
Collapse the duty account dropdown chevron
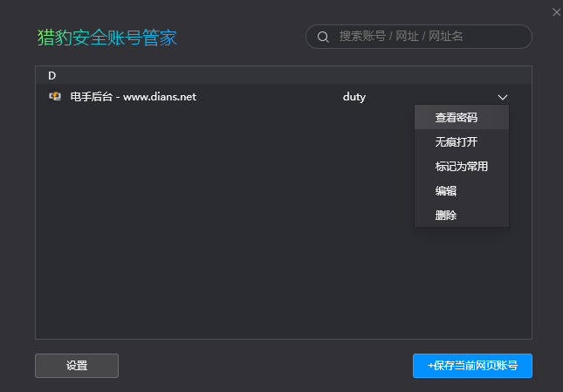pos(502,97)
